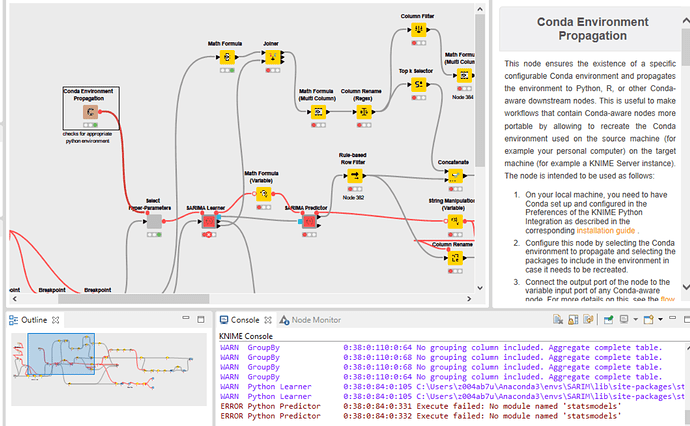This screenshot has width=690, height=426.
Task: Click the canvas scroll-right arrow
Action: click(x=469, y=299)
